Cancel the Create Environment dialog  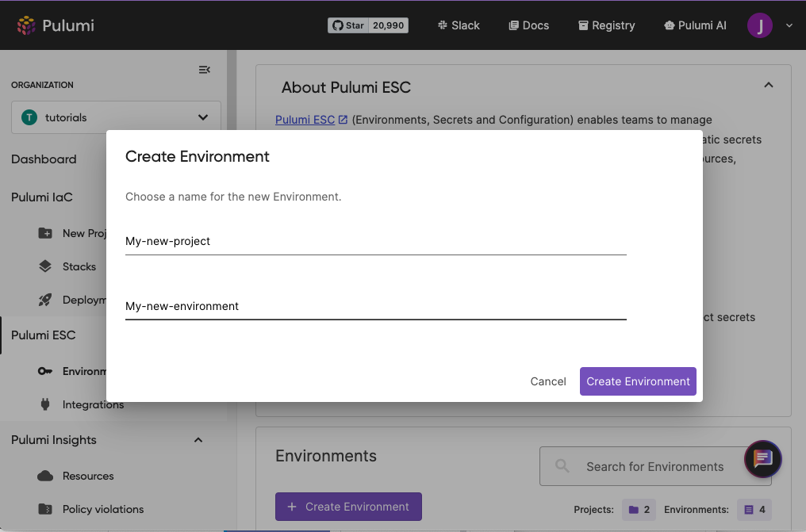click(x=548, y=381)
